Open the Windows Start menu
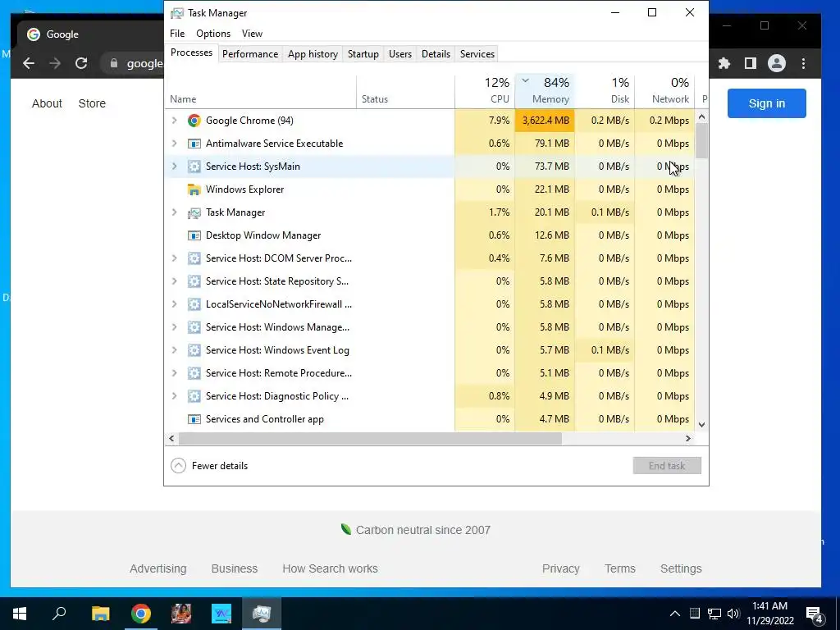840x630 pixels. 20,614
